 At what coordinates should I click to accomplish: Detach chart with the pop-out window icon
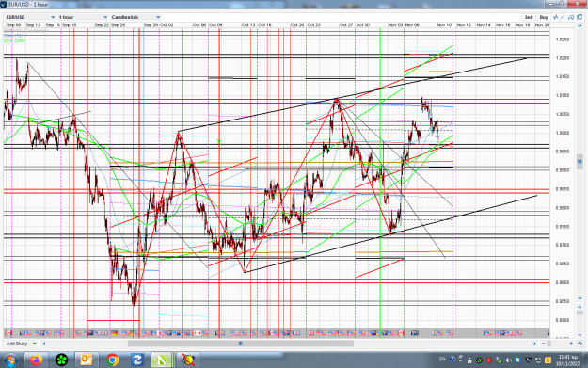pyautogui.click(x=580, y=17)
